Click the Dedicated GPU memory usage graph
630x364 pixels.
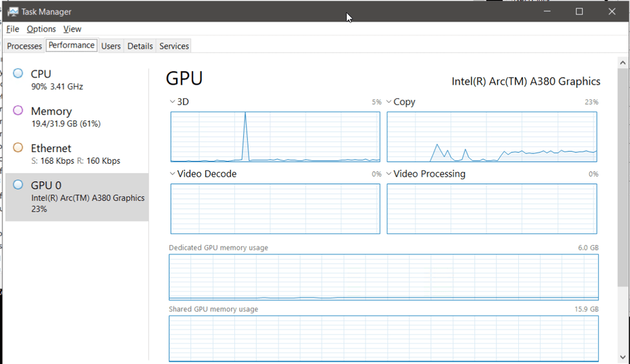pyautogui.click(x=383, y=277)
